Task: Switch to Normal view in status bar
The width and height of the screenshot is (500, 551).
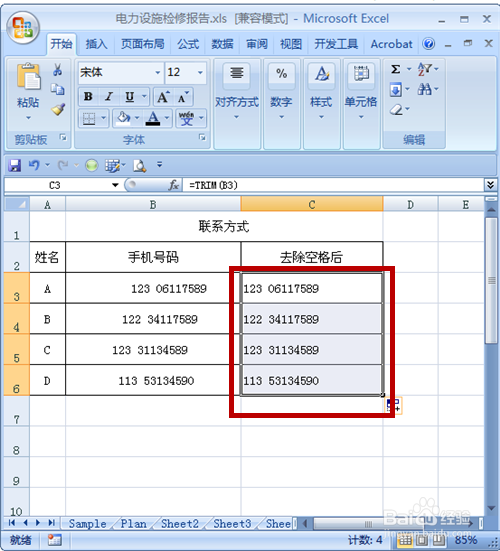Action: [405, 540]
